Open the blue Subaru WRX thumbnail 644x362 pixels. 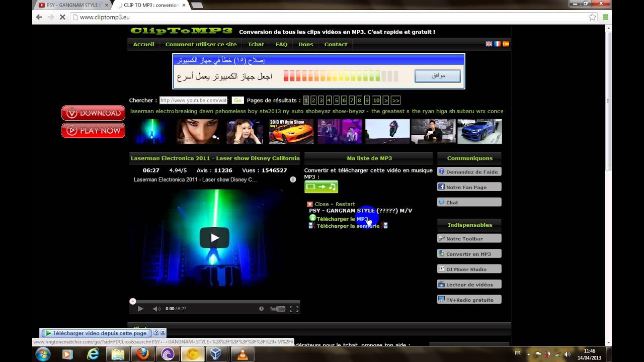[x=479, y=132]
